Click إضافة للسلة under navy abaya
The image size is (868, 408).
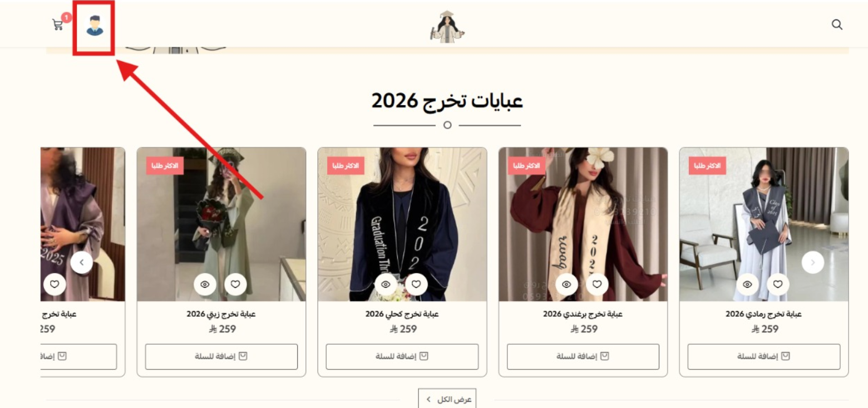click(402, 356)
